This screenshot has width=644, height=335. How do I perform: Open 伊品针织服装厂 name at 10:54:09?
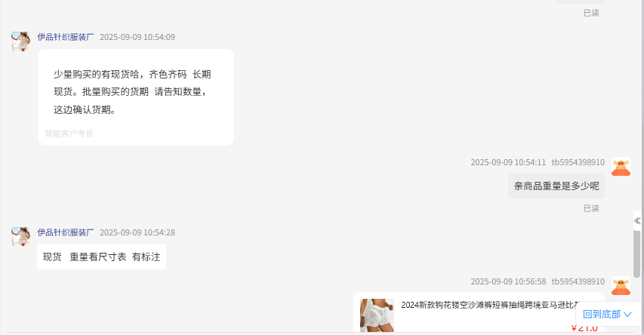(66, 37)
